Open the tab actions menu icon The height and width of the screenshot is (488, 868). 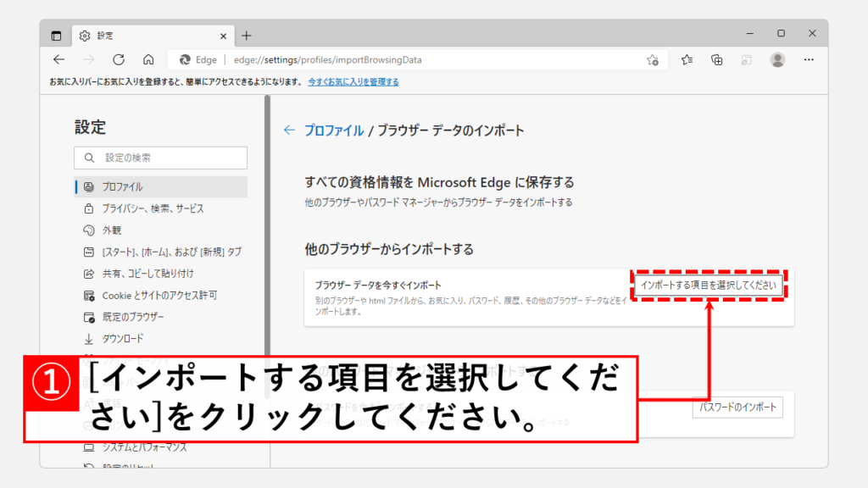(57, 36)
